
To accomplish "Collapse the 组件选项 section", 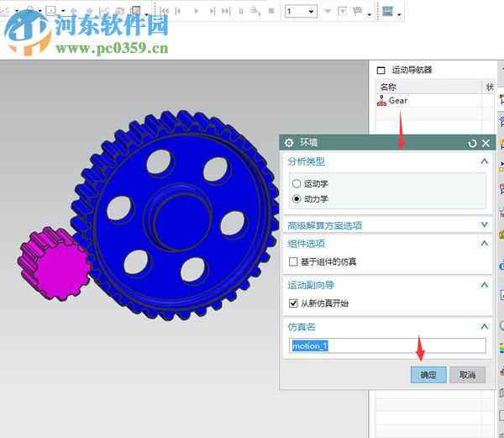I will (485, 244).
